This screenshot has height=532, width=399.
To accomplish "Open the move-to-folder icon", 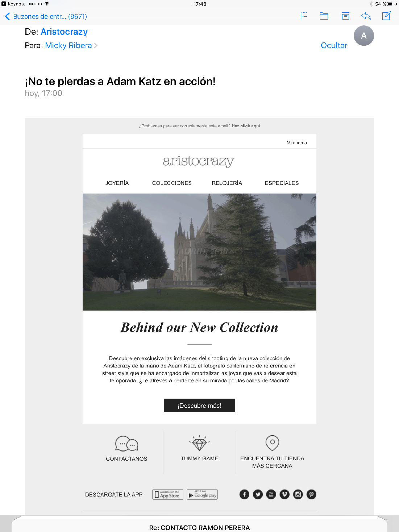I will click(324, 16).
